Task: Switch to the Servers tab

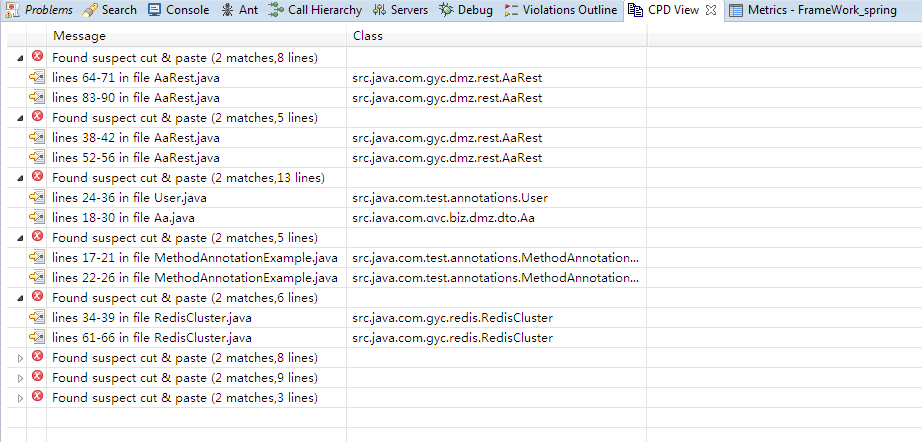Action: point(400,10)
